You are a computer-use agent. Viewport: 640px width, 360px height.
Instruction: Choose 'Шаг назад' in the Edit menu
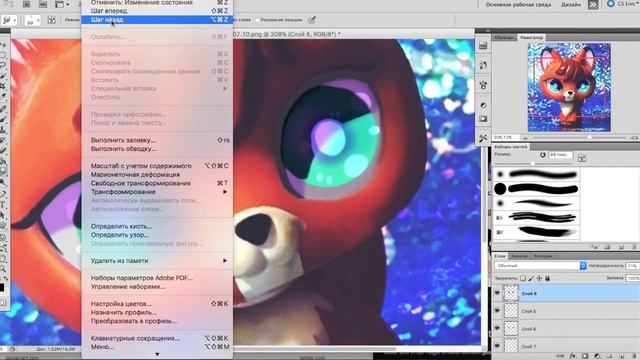click(157, 20)
